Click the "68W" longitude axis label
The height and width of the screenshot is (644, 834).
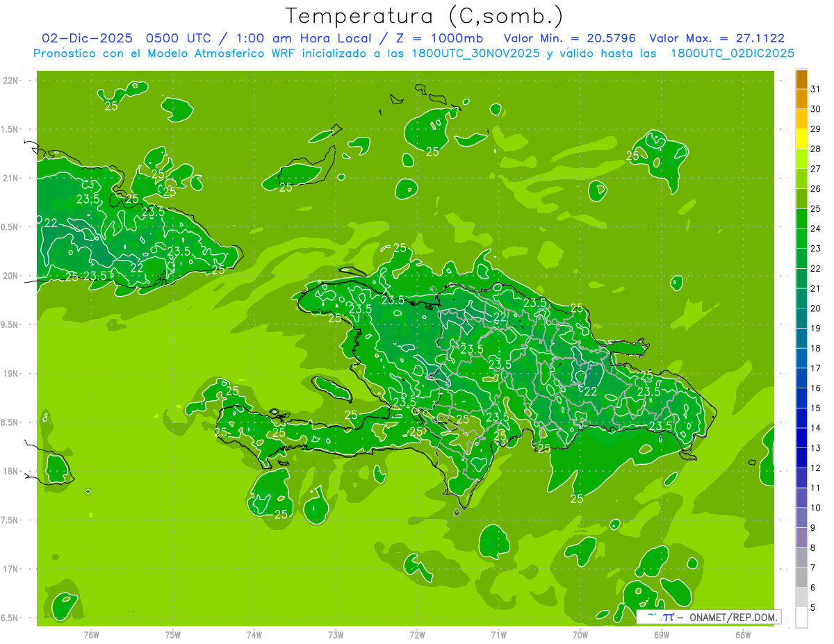click(743, 635)
